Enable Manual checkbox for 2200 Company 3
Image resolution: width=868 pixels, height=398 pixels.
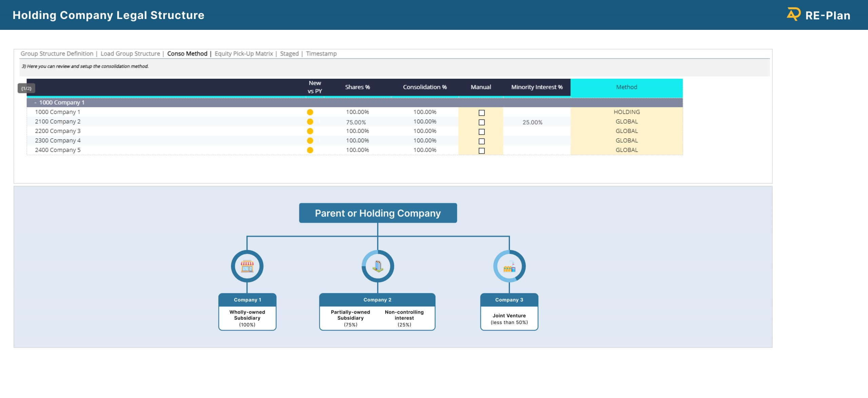[x=481, y=132]
